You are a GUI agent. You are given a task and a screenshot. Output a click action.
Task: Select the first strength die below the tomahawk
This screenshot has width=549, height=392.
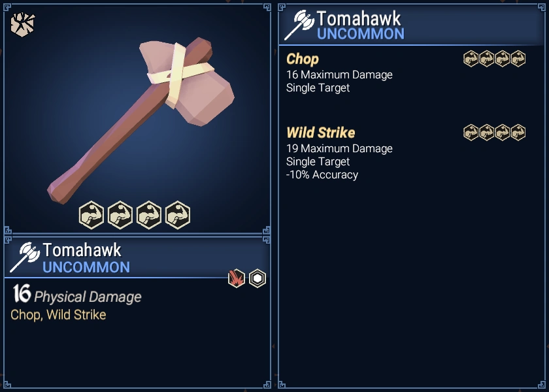pos(91,215)
